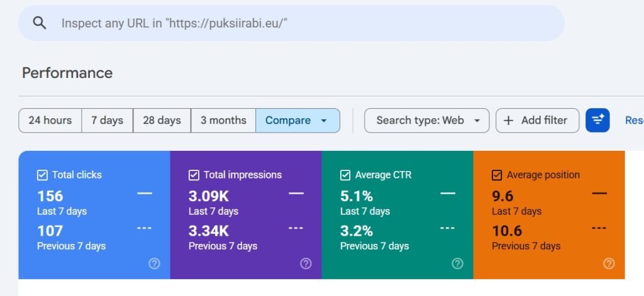Image resolution: width=644 pixels, height=296 pixels.
Task: Select the 28 days date range
Action: pos(162,120)
